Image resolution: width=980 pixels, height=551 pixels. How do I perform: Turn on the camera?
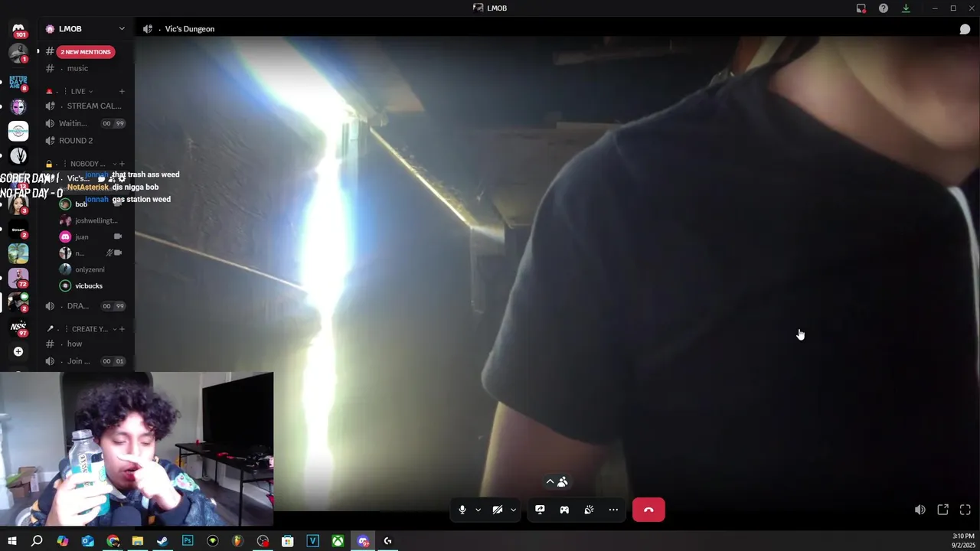[497, 510]
